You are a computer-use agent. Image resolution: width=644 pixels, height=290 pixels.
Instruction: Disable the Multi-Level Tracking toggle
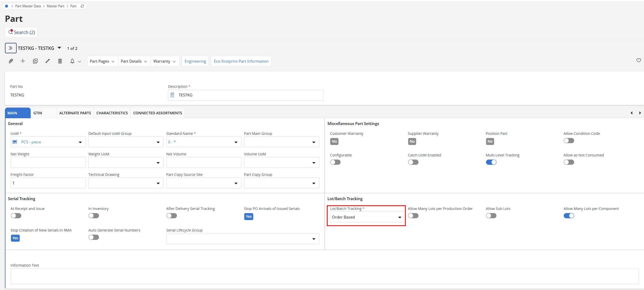[x=491, y=162]
